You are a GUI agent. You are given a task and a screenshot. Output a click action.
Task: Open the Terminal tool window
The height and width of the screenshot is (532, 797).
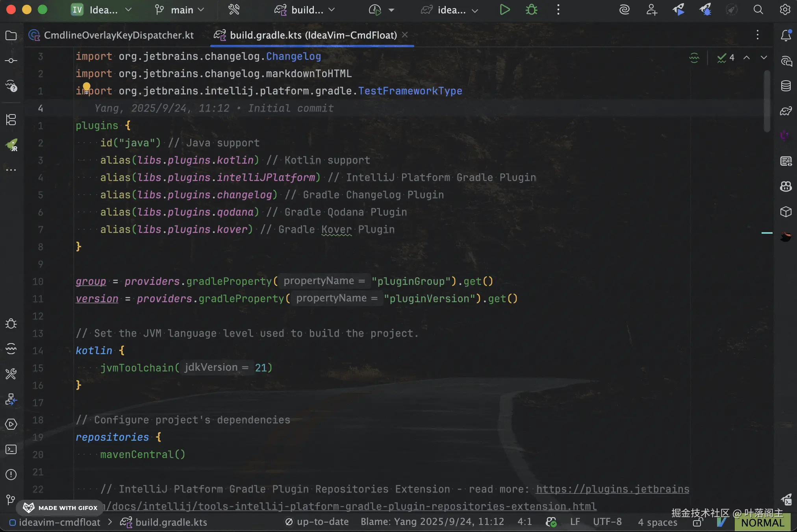11,449
